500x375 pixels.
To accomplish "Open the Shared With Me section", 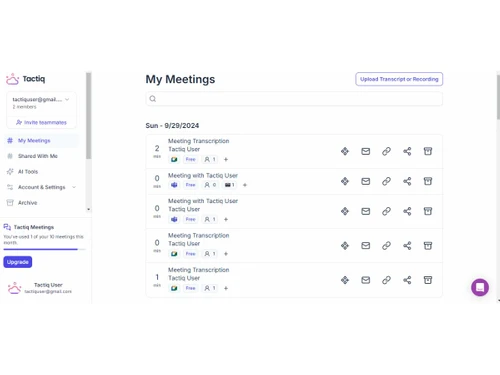I will point(37,156).
